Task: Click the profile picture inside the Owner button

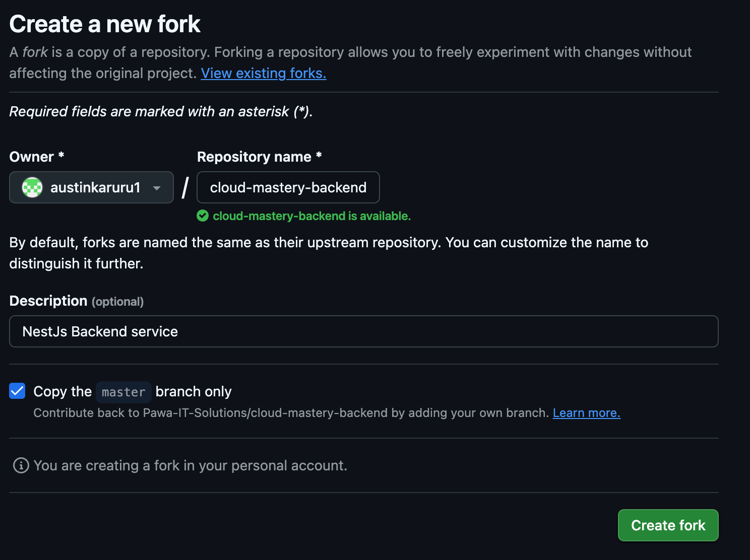Action: pyautogui.click(x=31, y=187)
